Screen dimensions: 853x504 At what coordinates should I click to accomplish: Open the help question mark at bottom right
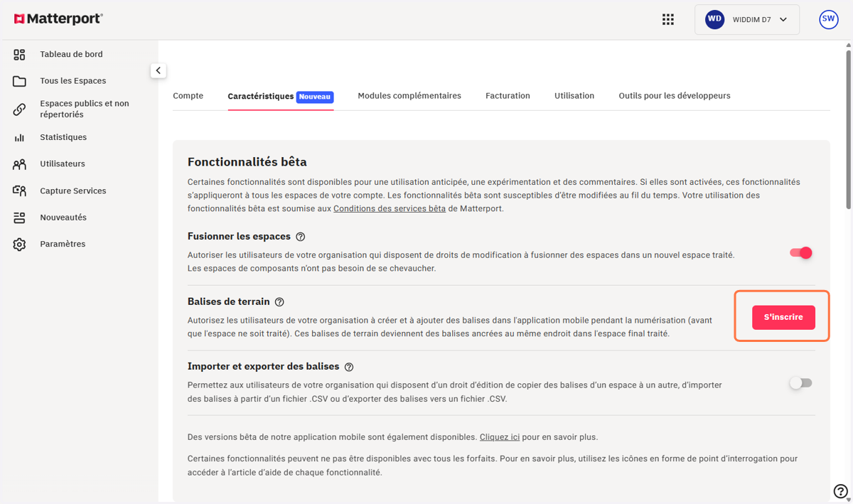[x=840, y=491]
